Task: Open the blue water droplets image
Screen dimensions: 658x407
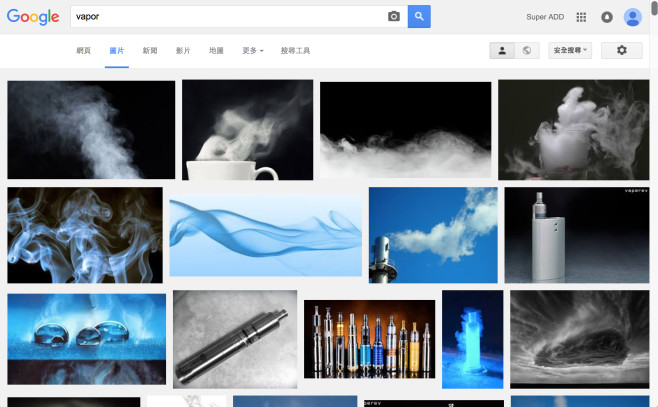Action: 86,339
